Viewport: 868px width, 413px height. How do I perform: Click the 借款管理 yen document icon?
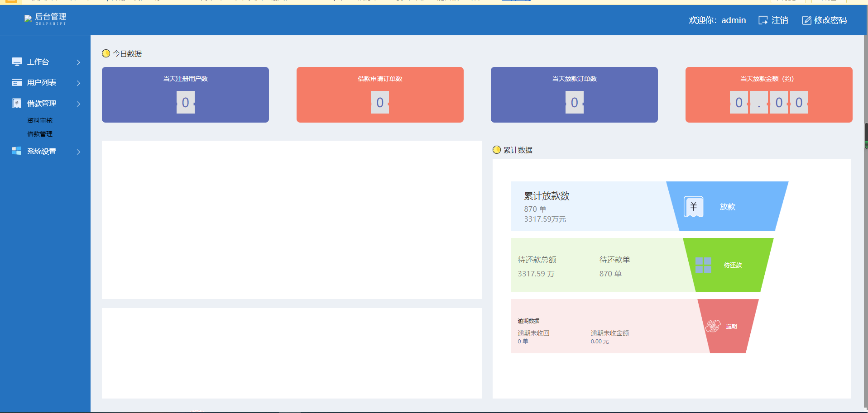point(17,103)
